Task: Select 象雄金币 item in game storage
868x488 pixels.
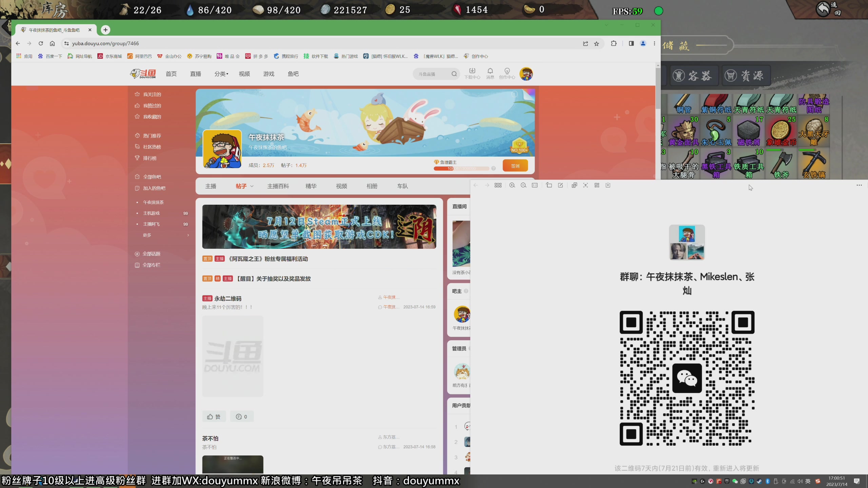Action: [781, 131]
